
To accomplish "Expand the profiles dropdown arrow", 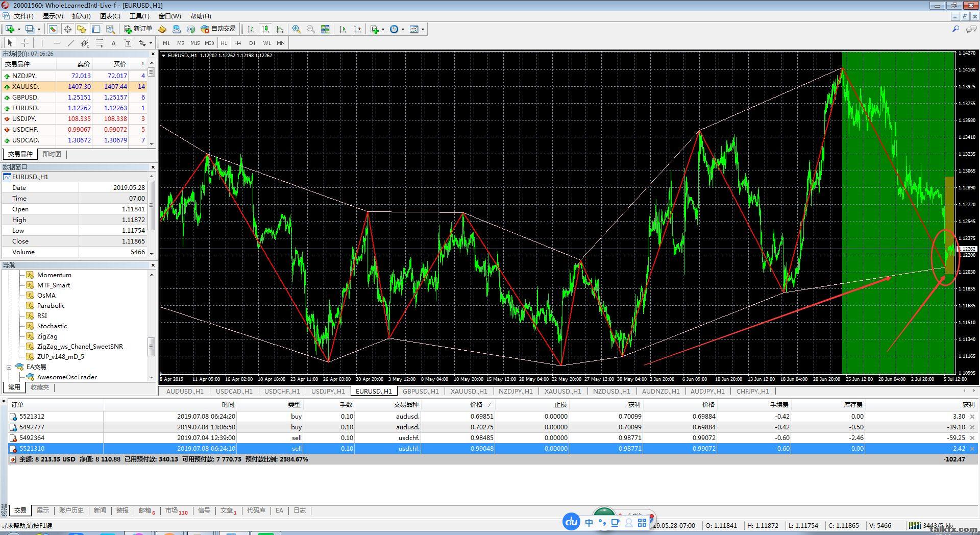I will point(39,29).
